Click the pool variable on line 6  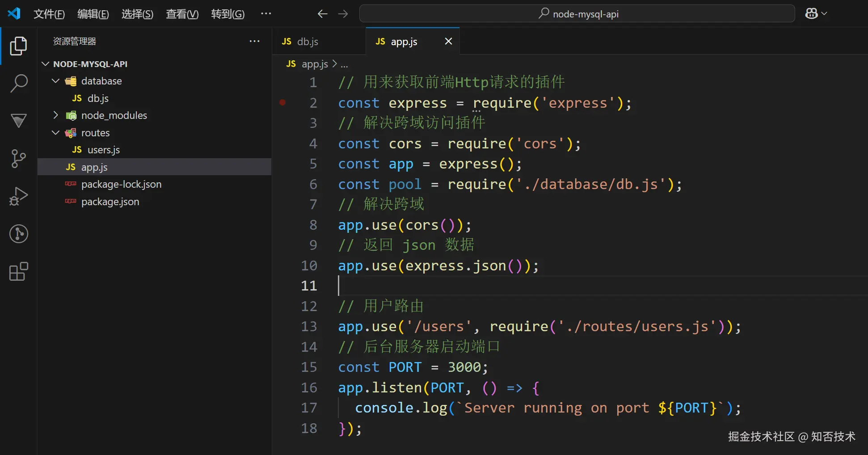405,185
